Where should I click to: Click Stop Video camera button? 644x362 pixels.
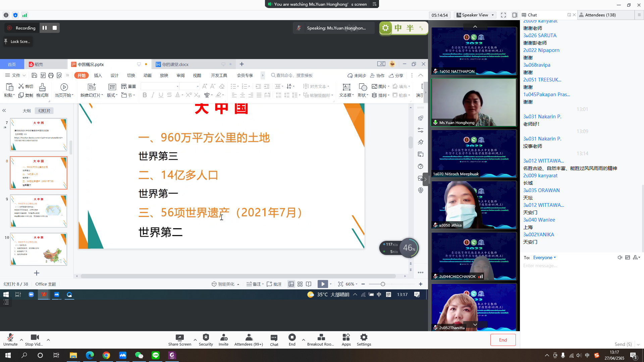pyautogui.click(x=34, y=340)
